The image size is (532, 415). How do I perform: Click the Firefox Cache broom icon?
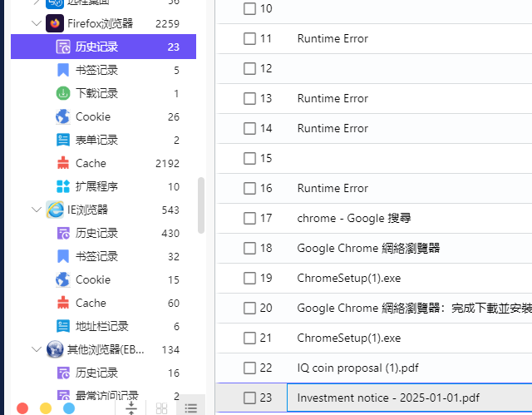pyautogui.click(x=63, y=163)
